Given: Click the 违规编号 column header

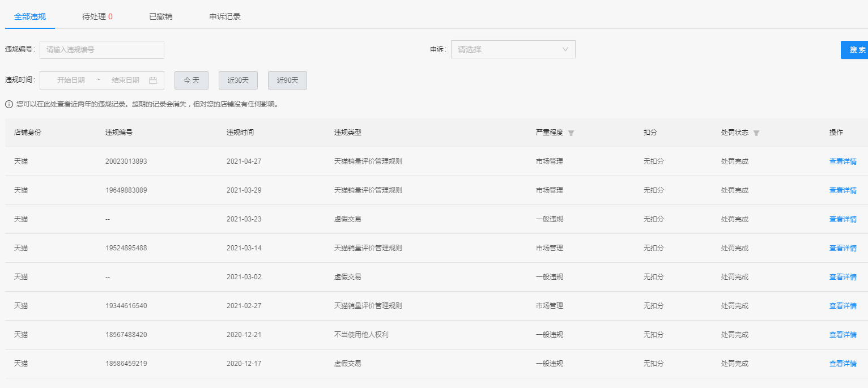Looking at the screenshot, I should pyautogui.click(x=119, y=133).
